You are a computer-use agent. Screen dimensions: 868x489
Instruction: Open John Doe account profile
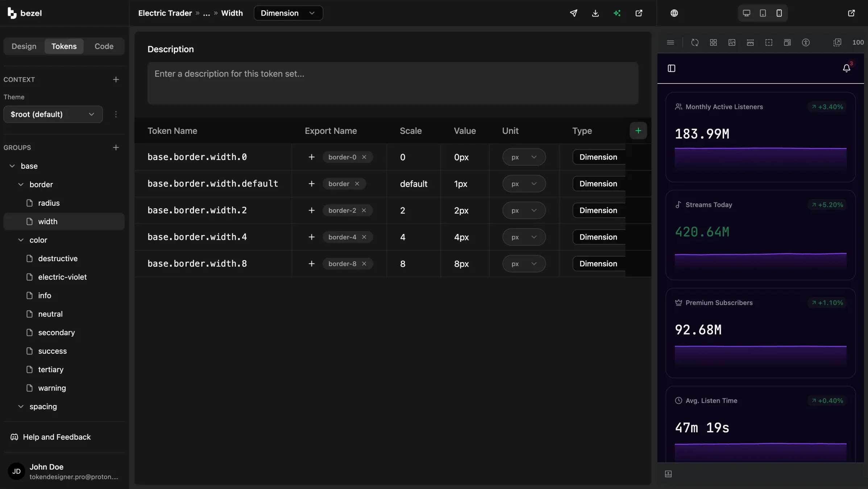[x=64, y=471]
